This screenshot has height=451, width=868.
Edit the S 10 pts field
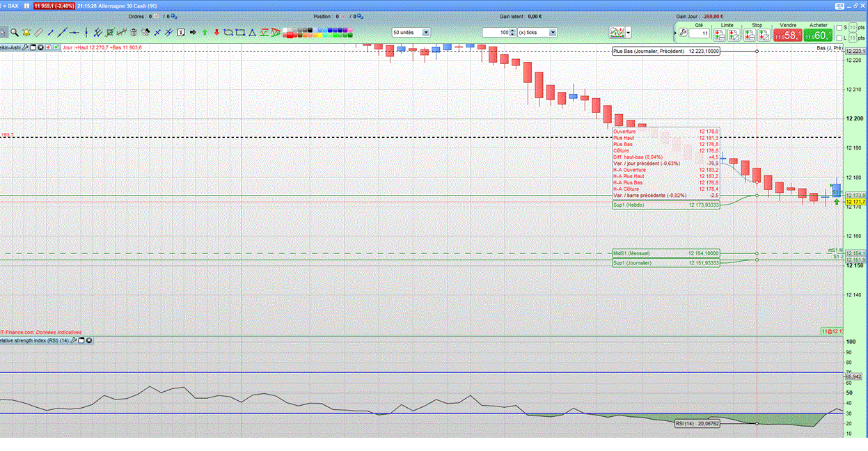click(x=853, y=28)
